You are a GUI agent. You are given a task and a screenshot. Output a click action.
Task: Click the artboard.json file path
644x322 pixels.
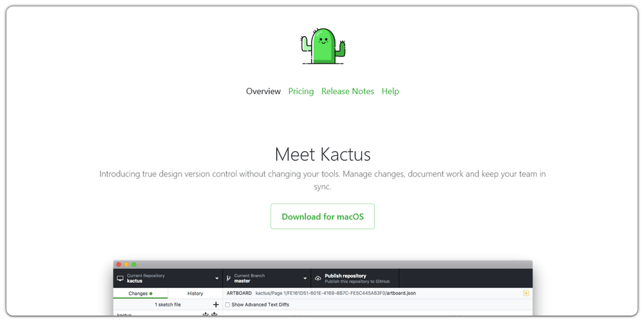click(335, 293)
